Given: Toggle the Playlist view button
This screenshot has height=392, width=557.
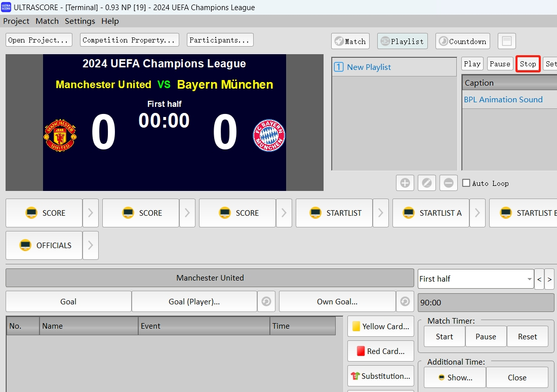Looking at the screenshot, I should (403, 42).
